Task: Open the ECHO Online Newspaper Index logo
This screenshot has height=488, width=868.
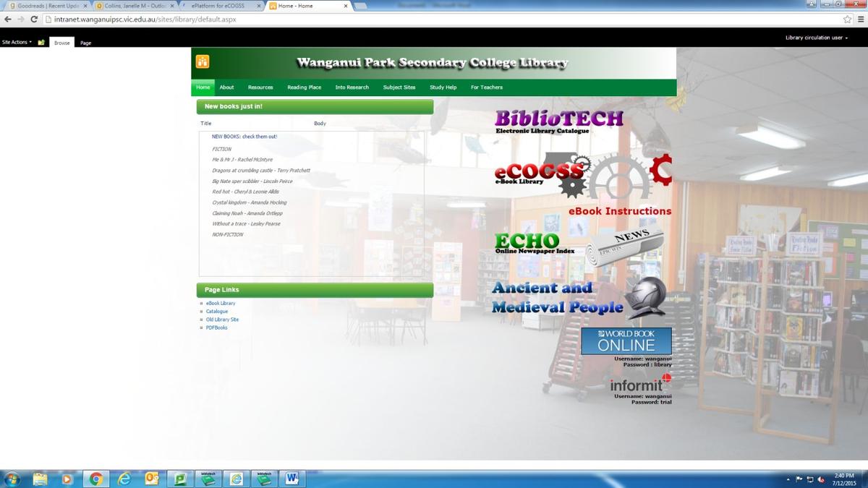Action: [535, 243]
